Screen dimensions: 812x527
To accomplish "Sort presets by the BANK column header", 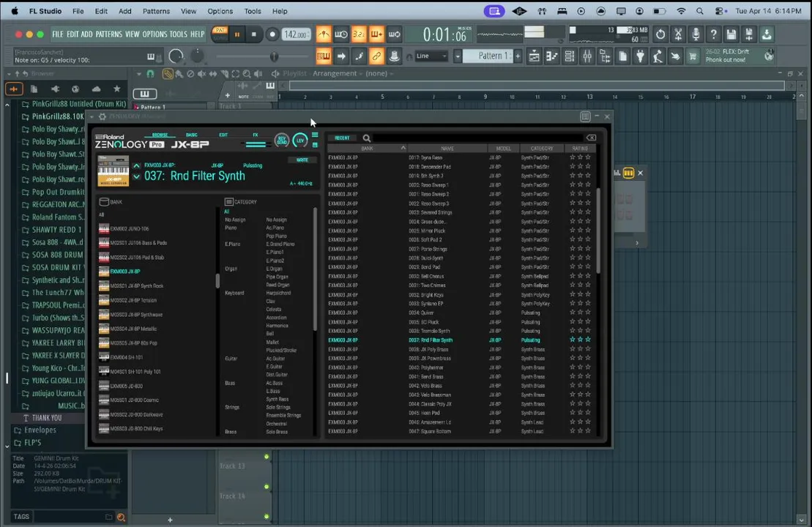I will tap(367, 149).
